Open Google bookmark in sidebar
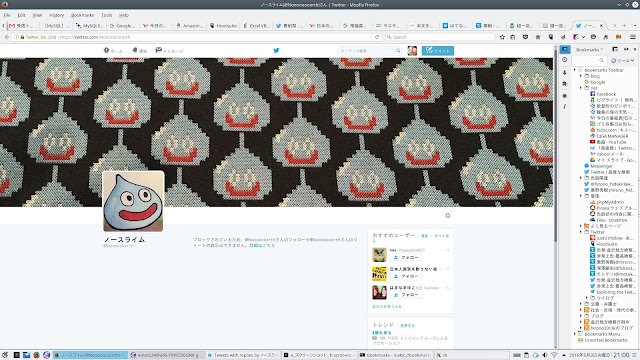 pos(594,82)
